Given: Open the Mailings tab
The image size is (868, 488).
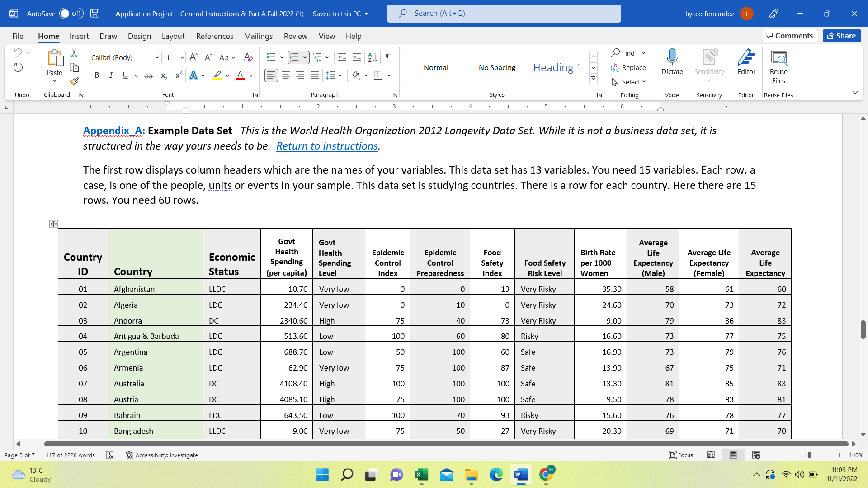Looking at the screenshot, I should click(x=258, y=36).
